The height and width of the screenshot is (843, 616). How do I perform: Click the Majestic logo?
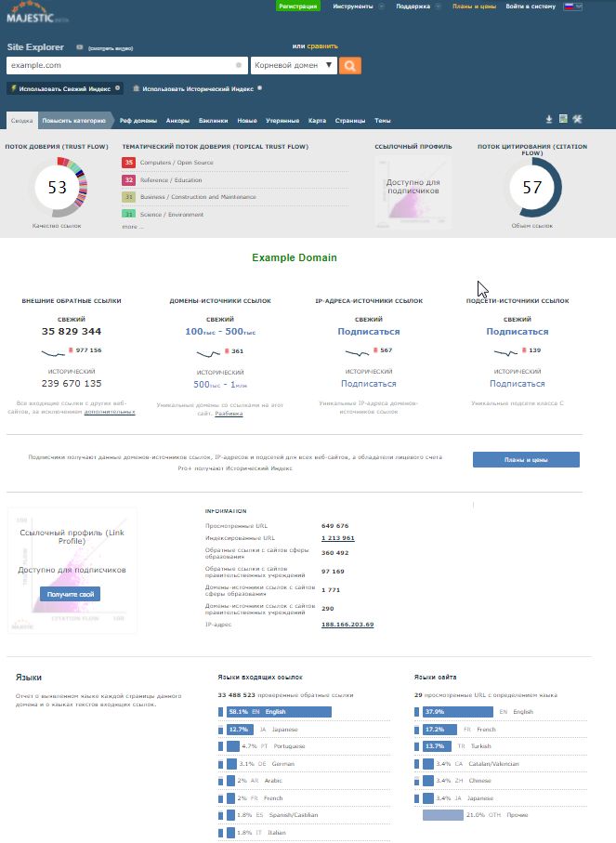[x=36, y=12]
